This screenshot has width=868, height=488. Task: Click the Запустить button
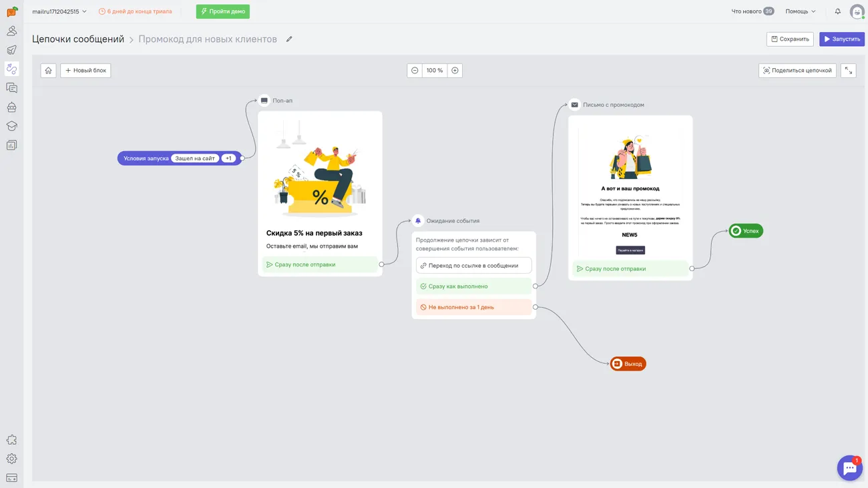point(841,39)
